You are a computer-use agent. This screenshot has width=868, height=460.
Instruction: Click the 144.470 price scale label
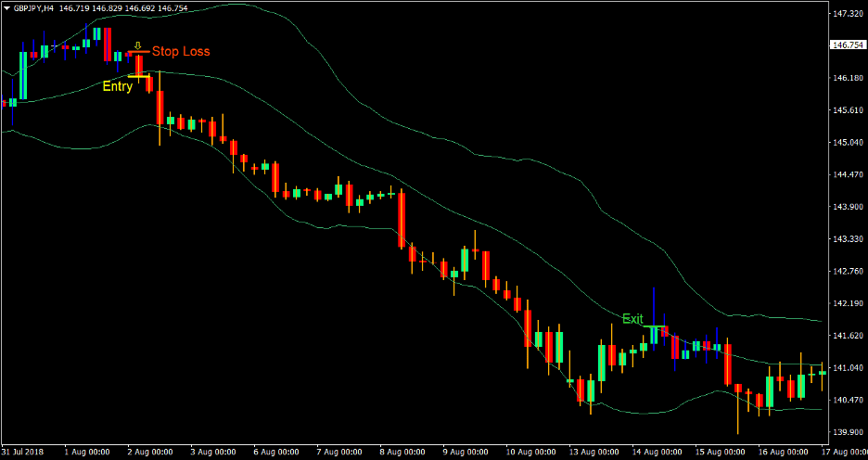click(847, 174)
